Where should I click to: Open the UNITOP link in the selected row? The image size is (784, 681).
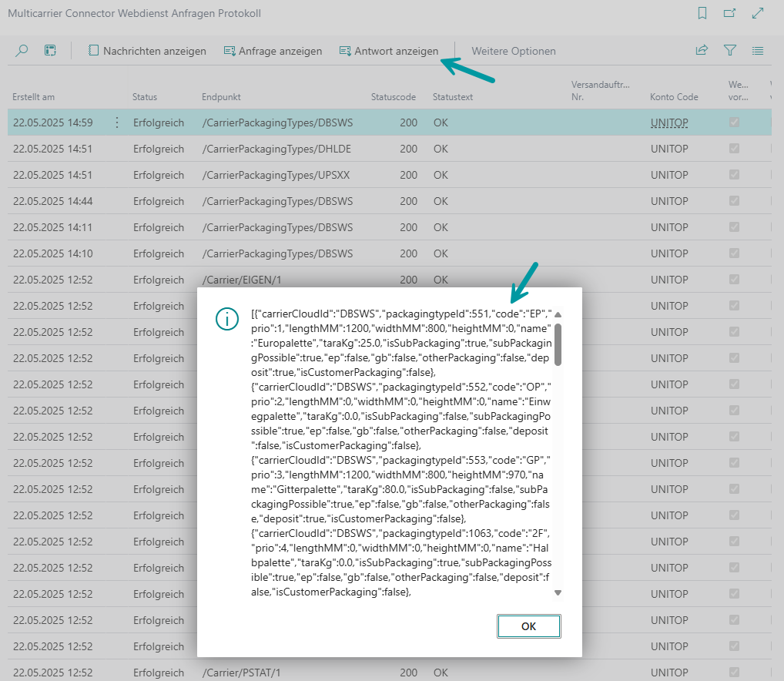pyautogui.click(x=668, y=122)
